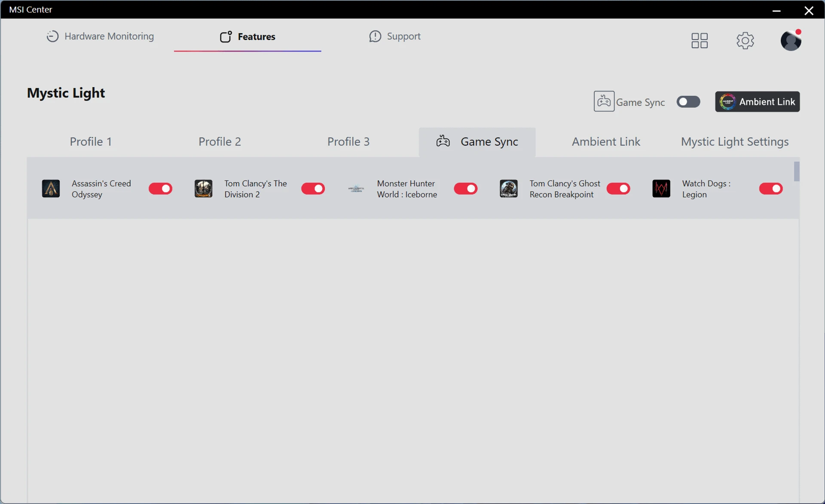
Task: Click the Game Sync gamepad icon near toggle
Action: [x=604, y=101]
